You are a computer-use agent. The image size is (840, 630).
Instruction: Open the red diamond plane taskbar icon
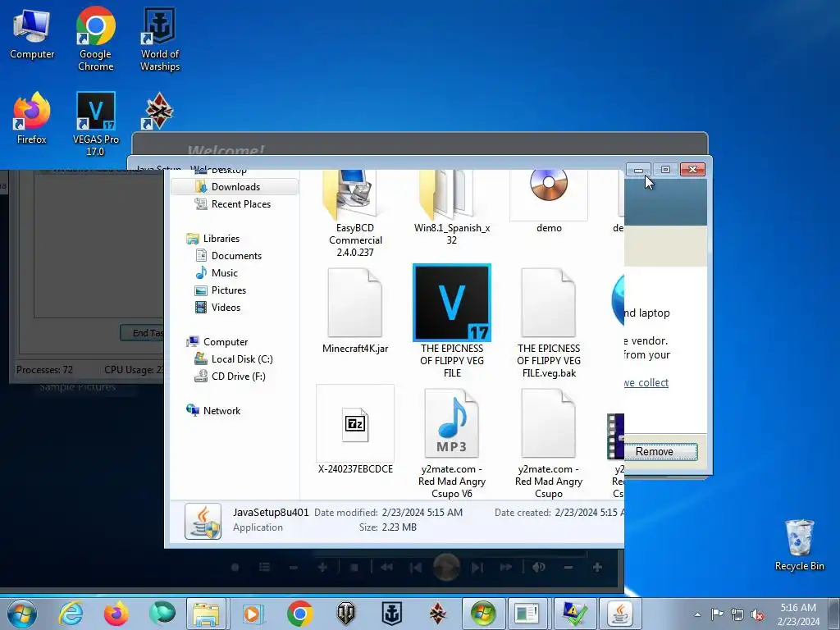click(x=437, y=614)
